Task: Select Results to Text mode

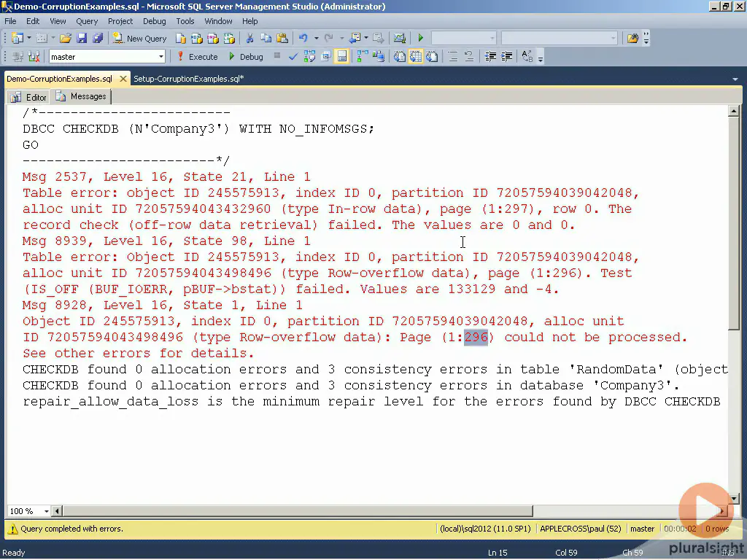Action: tap(399, 57)
